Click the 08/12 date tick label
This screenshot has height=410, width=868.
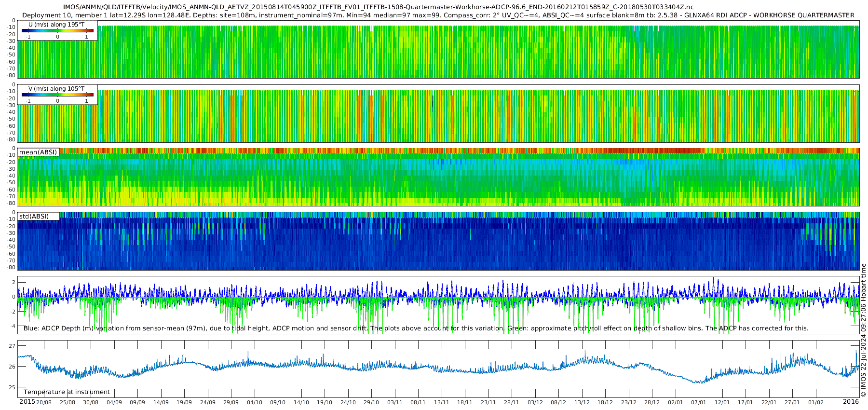[558, 402]
